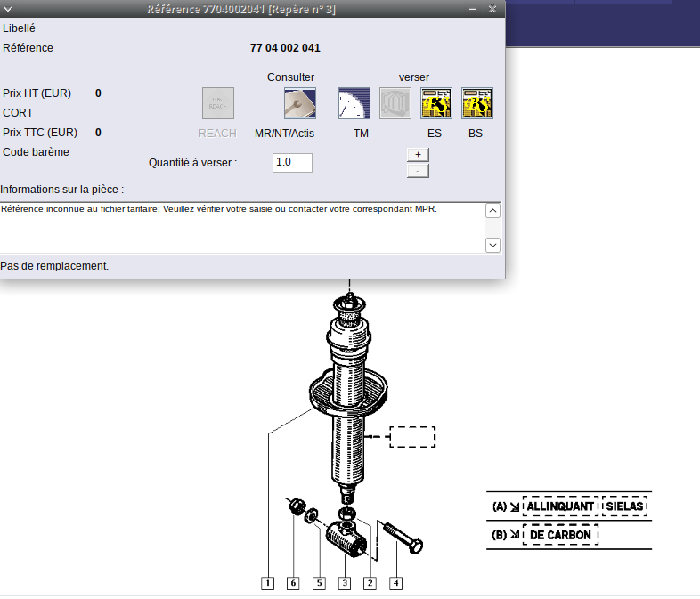Screen dimensions: 700x599
Task: Click the BS basket icon
Action: [x=477, y=103]
